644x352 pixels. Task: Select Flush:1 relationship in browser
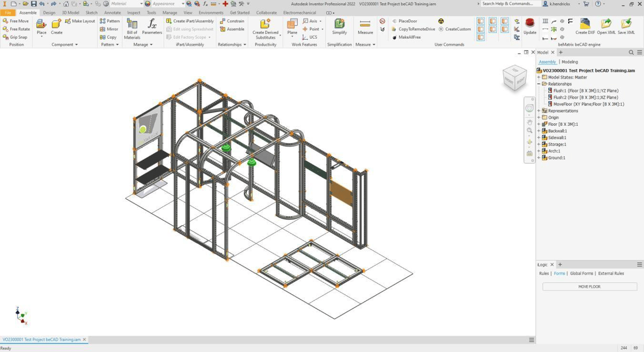[x=583, y=91]
